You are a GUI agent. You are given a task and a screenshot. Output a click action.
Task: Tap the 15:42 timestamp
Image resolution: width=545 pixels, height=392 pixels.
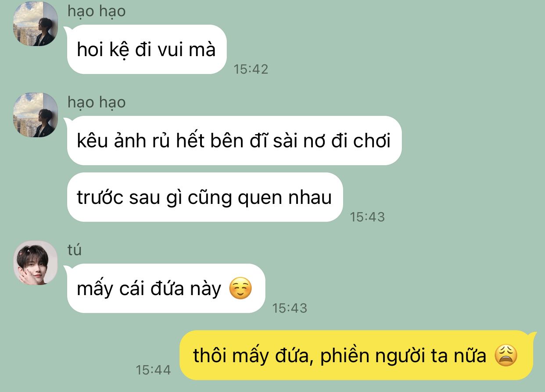coord(251,69)
